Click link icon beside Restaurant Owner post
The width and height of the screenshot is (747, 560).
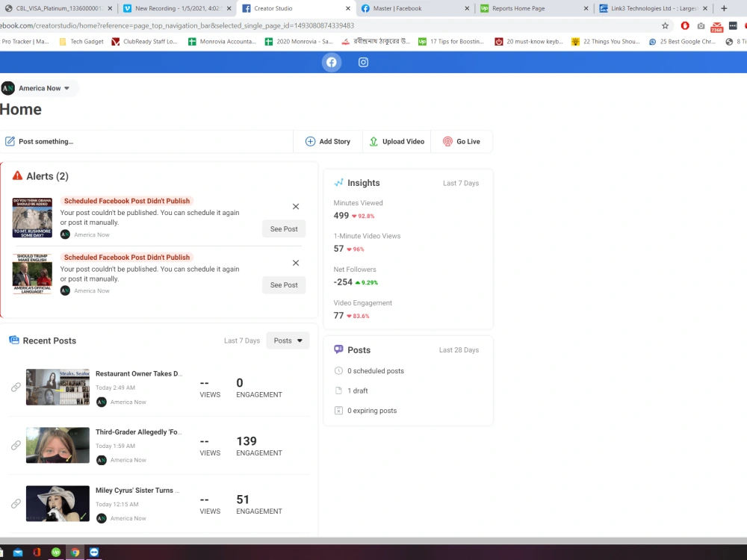click(16, 387)
